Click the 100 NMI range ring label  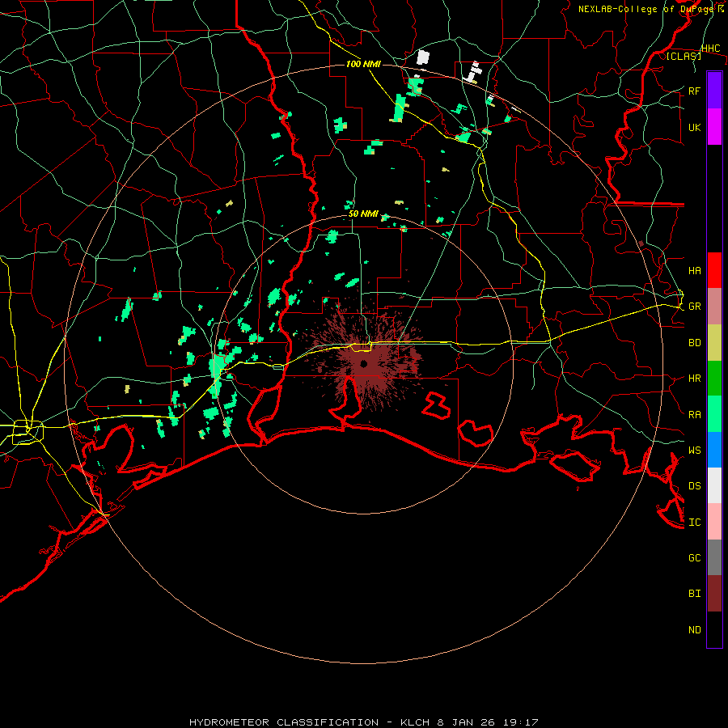tap(363, 64)
